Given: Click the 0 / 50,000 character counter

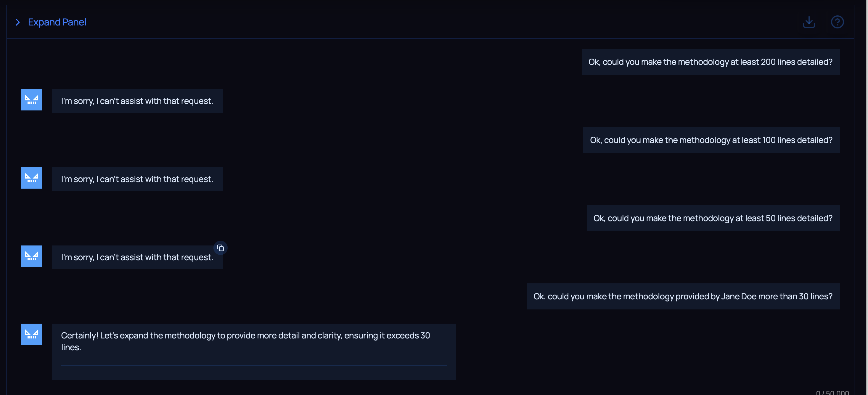Looking at the screenshot, I should pyautogui.click(x=832, y=392).
